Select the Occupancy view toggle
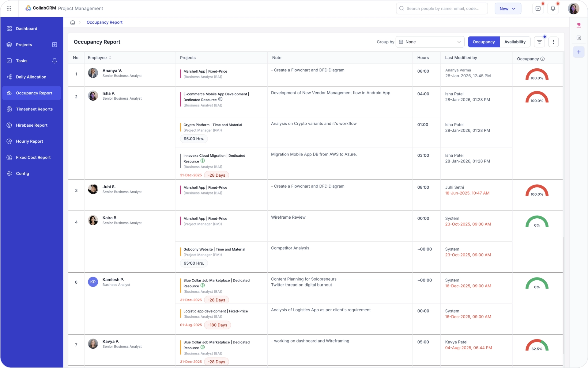 484,42
